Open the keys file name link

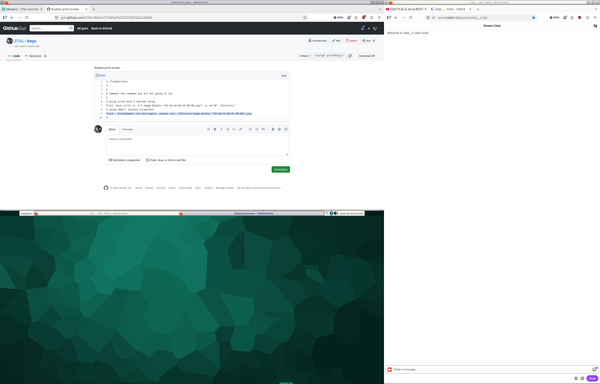103,76
